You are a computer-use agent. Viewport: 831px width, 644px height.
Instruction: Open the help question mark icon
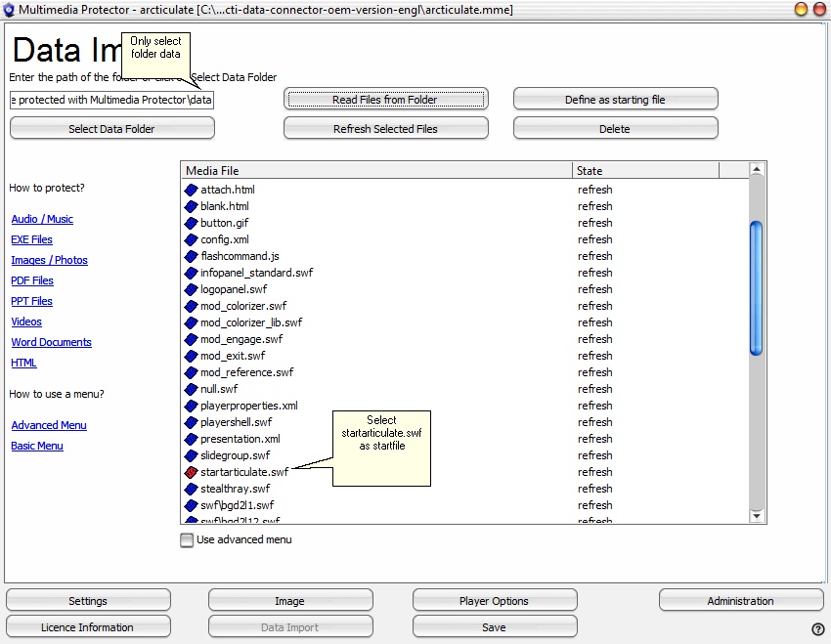point(817,629)
